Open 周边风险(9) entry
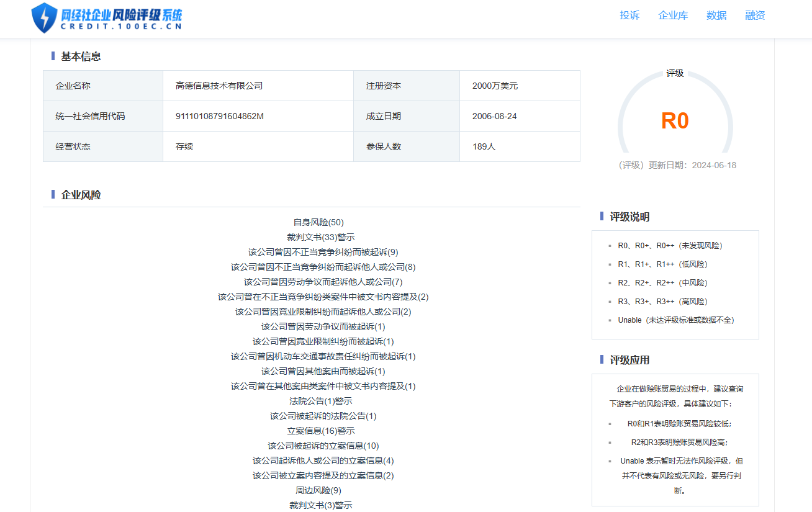Screen dimensions: 812x512 pos(318,490)
